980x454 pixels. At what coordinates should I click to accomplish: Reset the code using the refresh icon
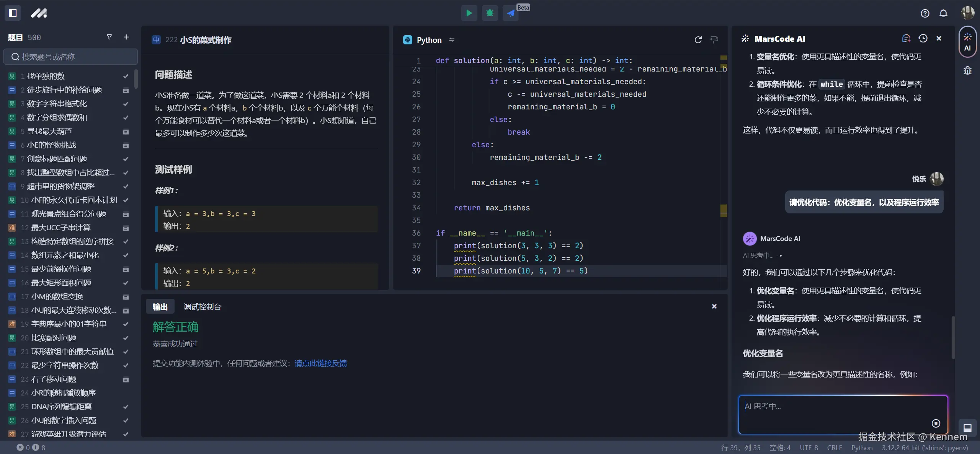698,40
